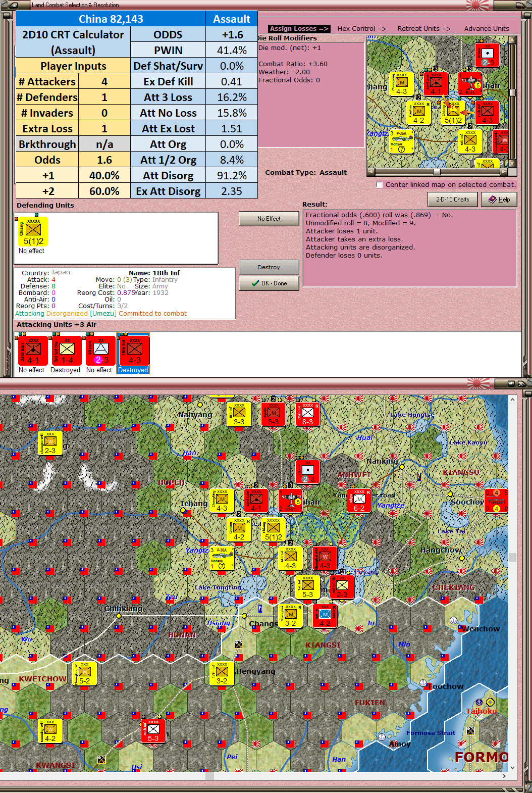Open the Assign Losses step

coord(299,29)
